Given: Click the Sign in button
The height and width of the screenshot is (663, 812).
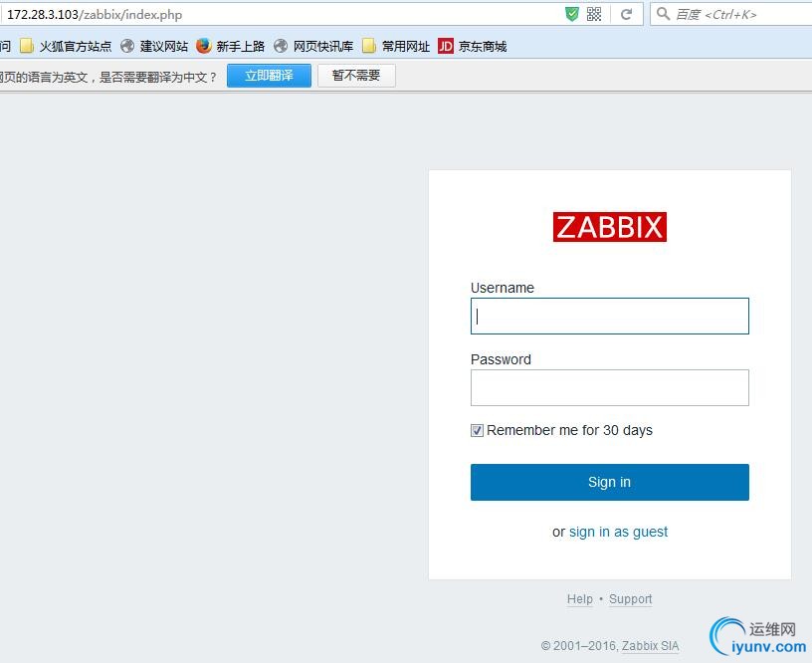Looking at the screenshot, I should 610,482.
